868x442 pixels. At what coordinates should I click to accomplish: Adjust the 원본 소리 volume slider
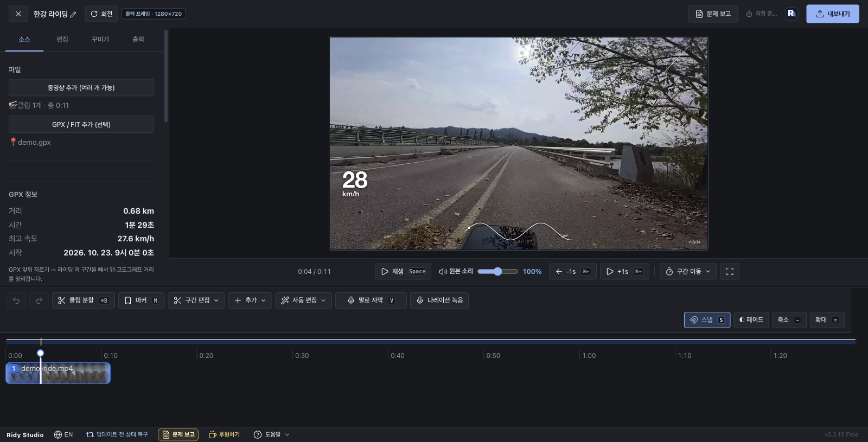(497, 271)
